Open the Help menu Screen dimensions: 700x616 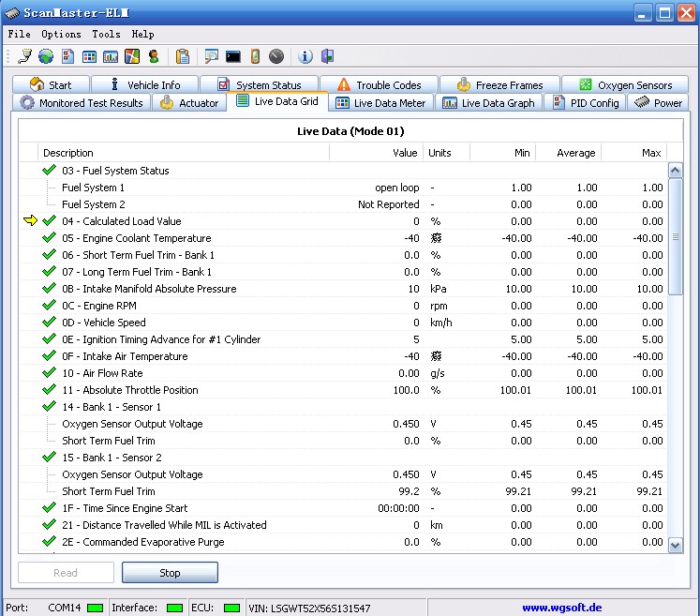(142, 35)
